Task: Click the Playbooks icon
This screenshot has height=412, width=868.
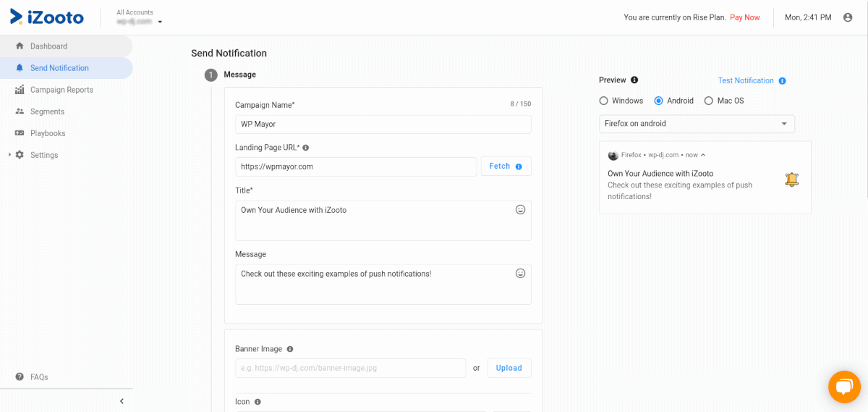Action: 20,133
